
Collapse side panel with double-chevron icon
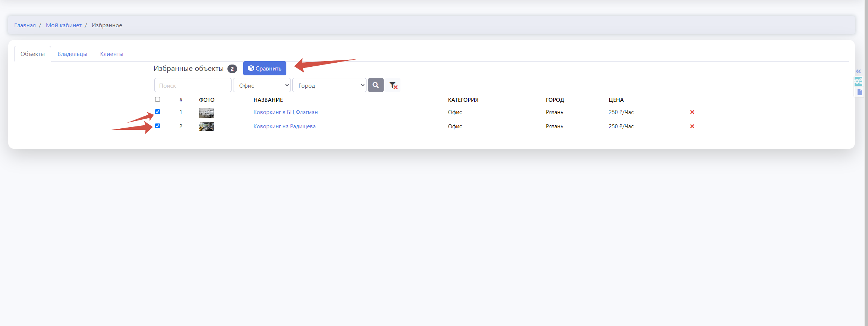coord(858,71)
